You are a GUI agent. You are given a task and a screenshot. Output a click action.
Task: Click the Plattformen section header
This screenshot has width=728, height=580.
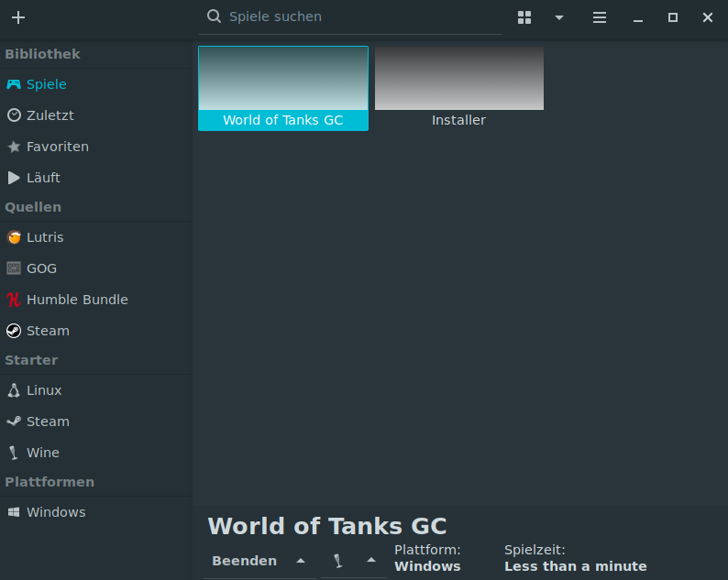pyautogui.click(x=50, y=482)
